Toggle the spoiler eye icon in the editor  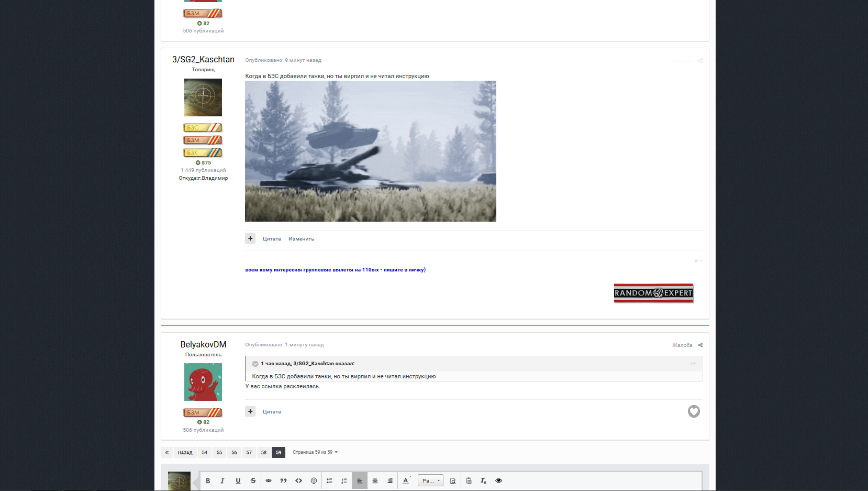tap(498, 481)
